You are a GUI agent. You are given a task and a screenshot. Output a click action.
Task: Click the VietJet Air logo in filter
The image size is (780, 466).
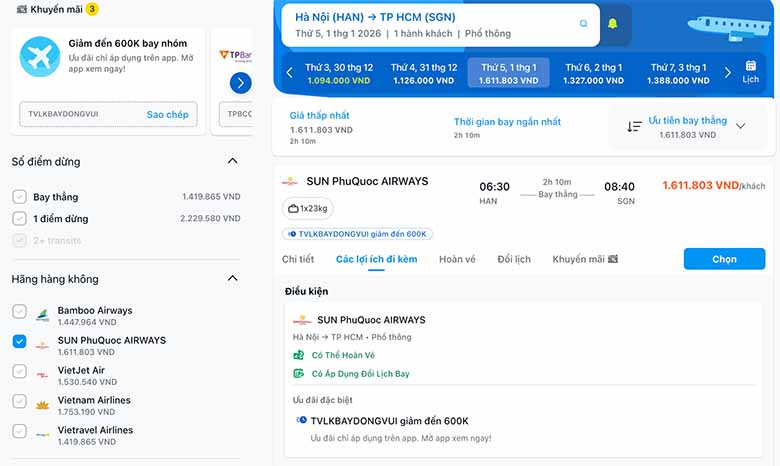[43, 375]
